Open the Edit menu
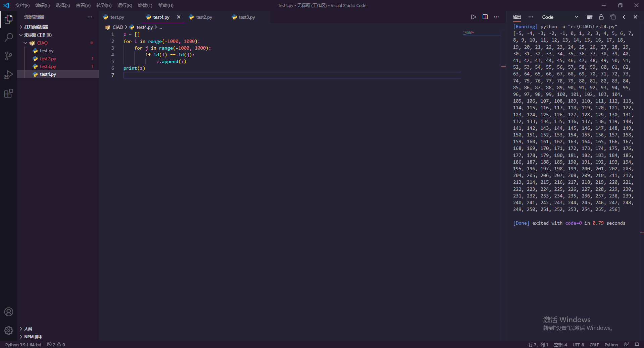644x348 pixels. (42, 5)
